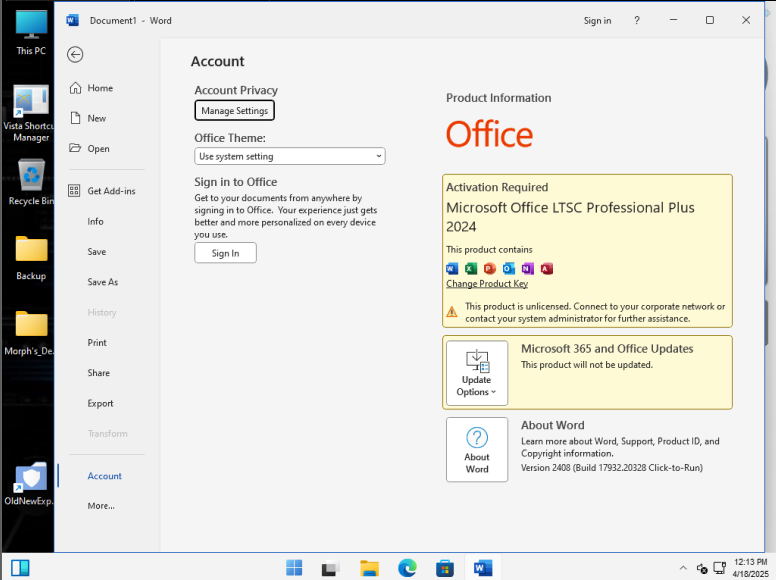Click the Open folder icon in sidebar
This screenshot has width=776, height=580.
(75, 148)
